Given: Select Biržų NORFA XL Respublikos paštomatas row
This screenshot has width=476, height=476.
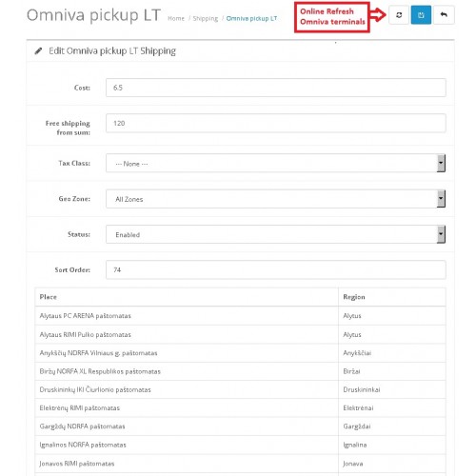Looking at the screenshot, I should [x=240, y=371].
